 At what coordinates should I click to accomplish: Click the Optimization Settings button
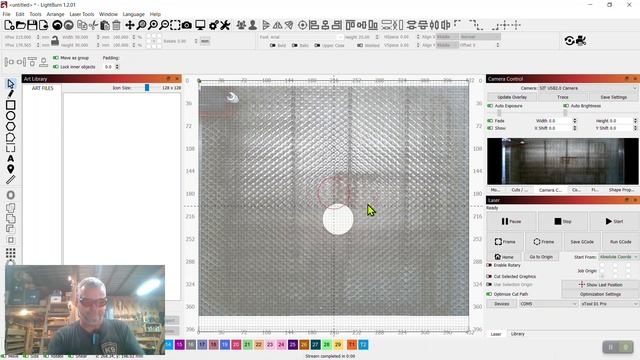(600, 294)
